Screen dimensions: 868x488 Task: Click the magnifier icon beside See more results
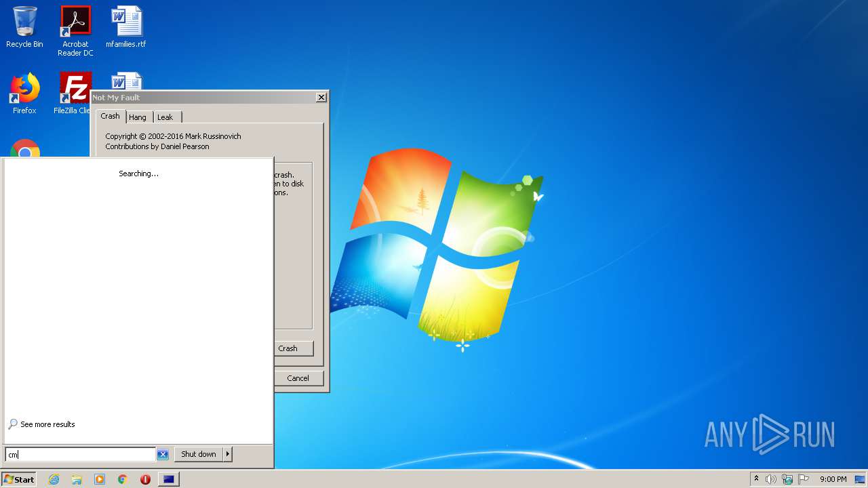(x=13, y=424)
